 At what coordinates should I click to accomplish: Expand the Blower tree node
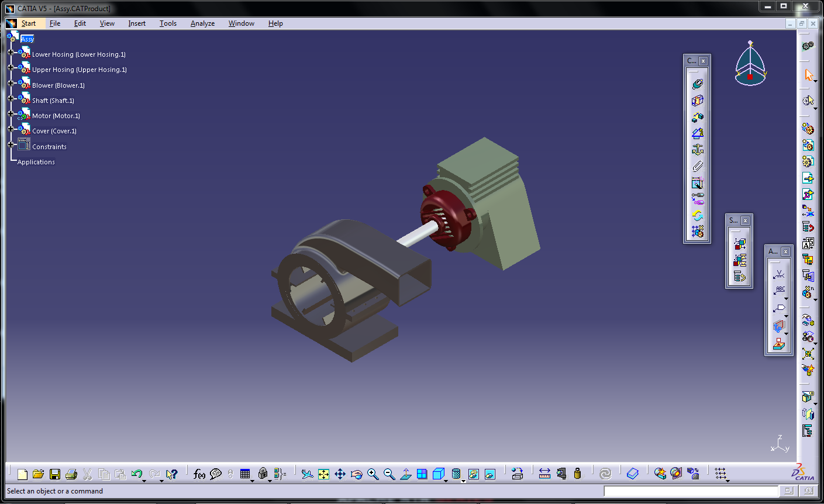click(11, 83)
